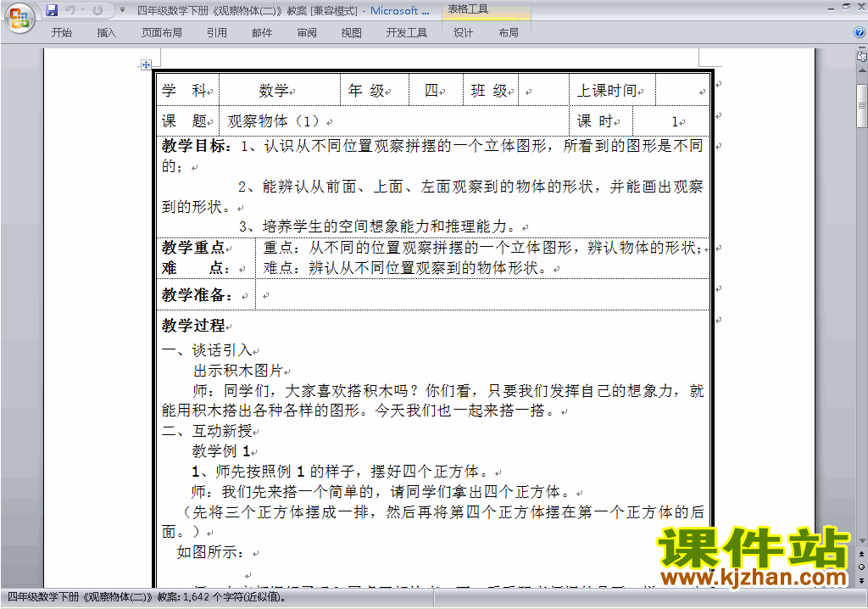Click the Previous Page double-arrow button

pyautogui.click(x=861, y=554)
